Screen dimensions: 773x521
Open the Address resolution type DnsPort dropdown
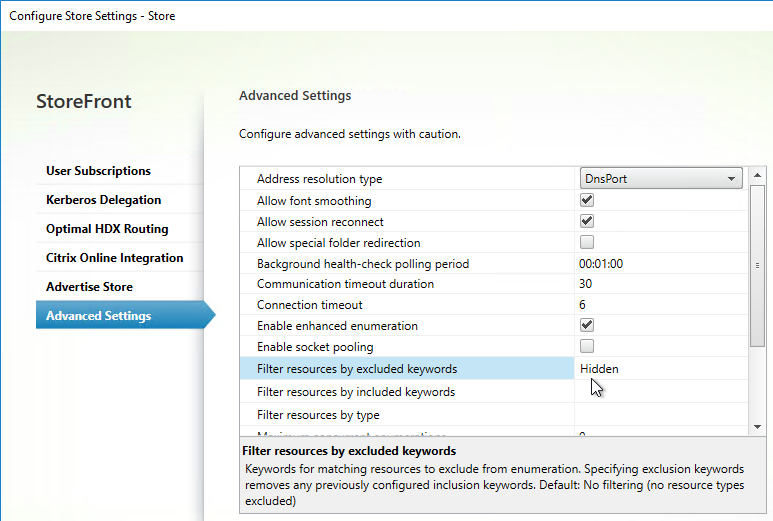(661, 178)
